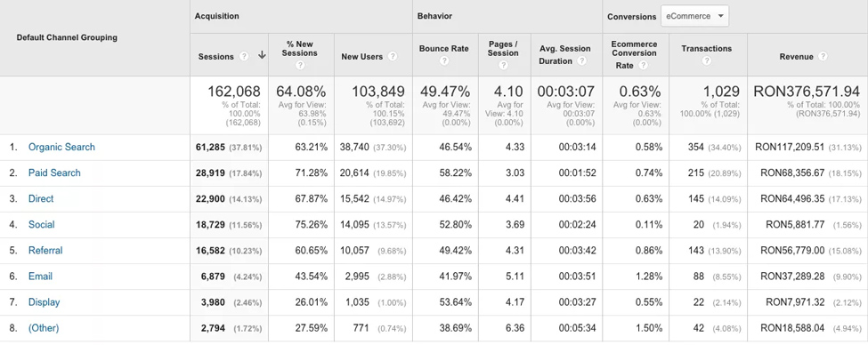Image resolution: width=868 pixels, height=345 pixels.
Task: Open (Other) channel link
Action: (x=44, y=328)
